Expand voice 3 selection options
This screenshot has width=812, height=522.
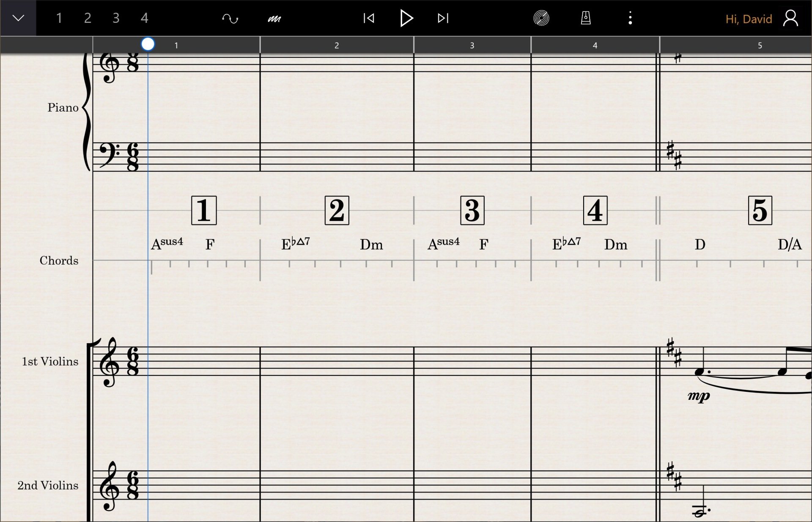116,18
